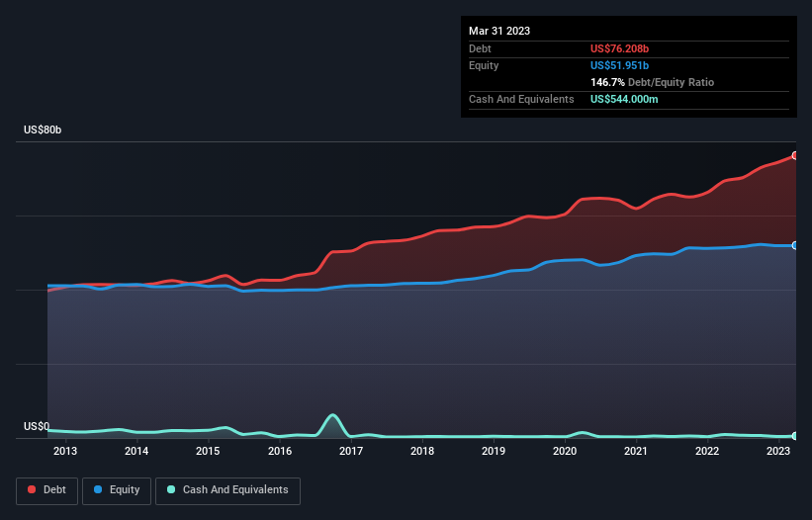Toggle the Equity legend button
This screenshot has height=520, width=812.
[117, 490]
